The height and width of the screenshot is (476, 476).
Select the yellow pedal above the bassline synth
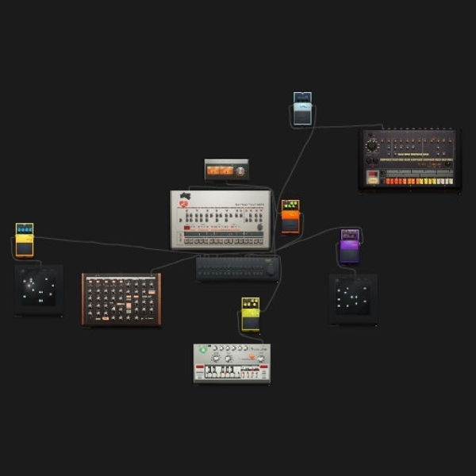coord(251,314)
